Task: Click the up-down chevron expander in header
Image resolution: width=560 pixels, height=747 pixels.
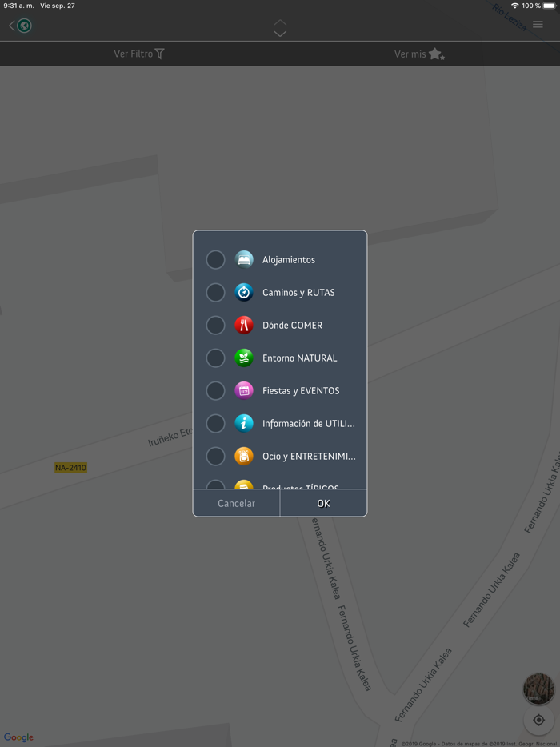Action: [x=280, y=28]
